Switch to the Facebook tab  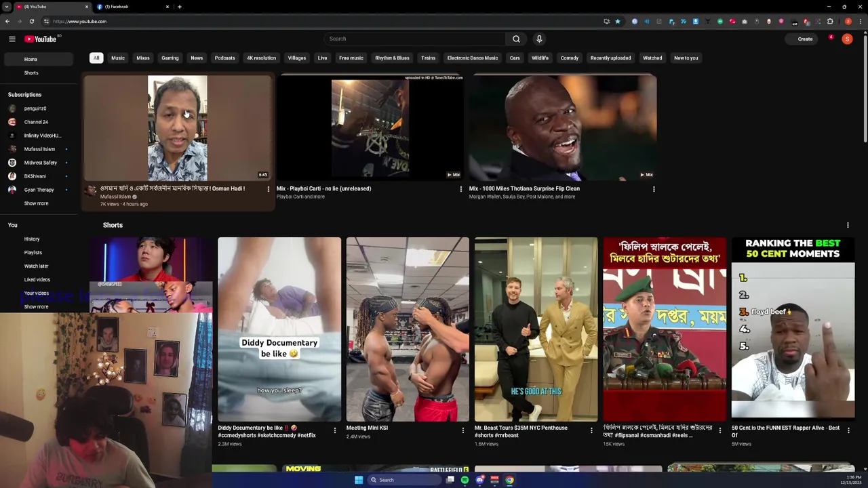[132, 7]
